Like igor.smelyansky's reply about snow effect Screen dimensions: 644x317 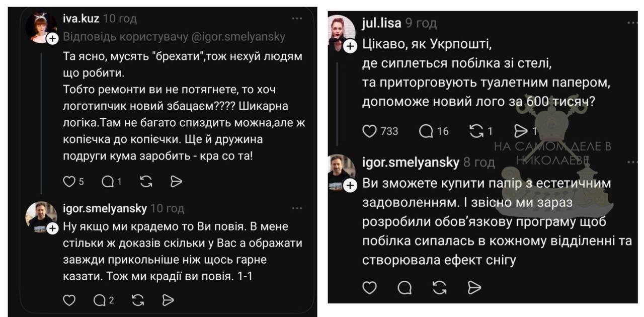370,287
